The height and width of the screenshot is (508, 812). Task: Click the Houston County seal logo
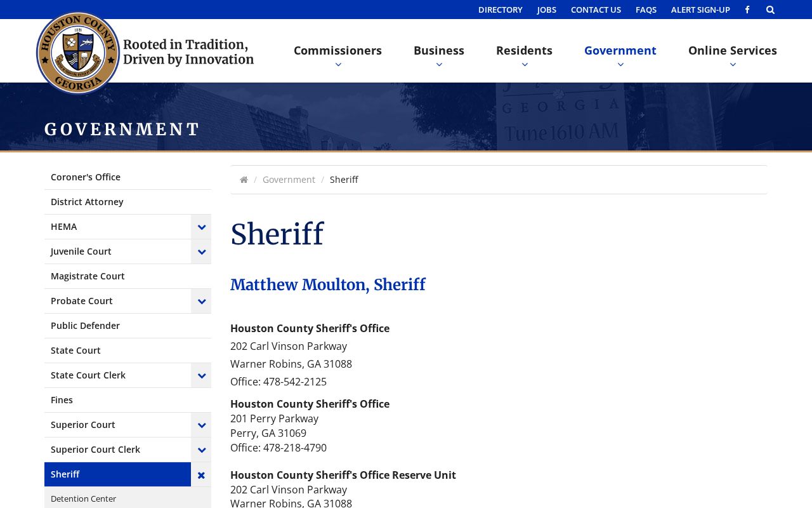tap(78, 53)
